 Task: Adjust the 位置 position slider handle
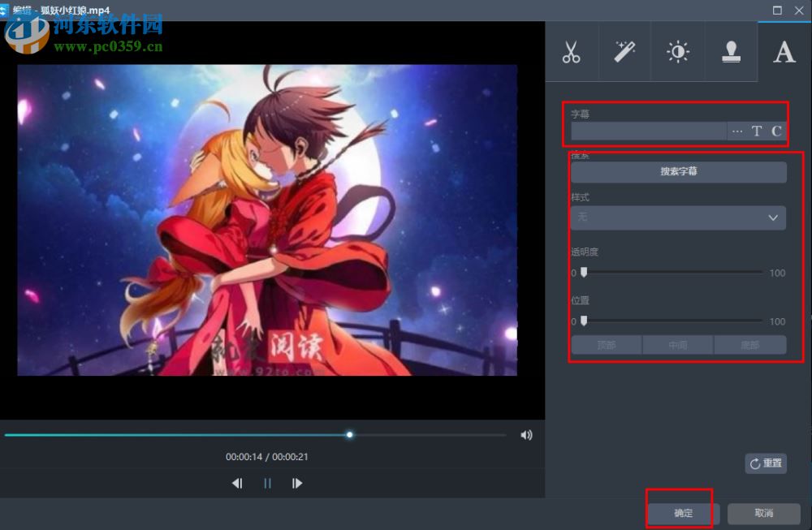pyautogui.click(x=584, y=321)
